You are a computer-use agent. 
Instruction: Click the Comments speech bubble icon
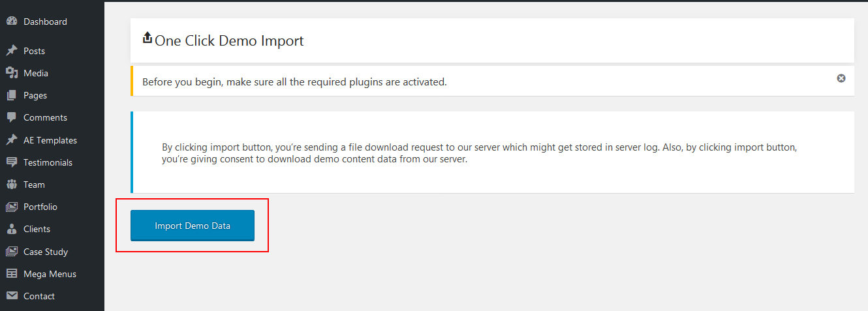pyautogui.click(x=11, y=117)
